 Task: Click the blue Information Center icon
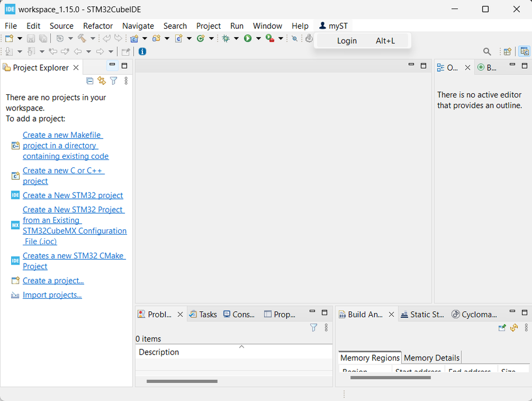[142, 51]
